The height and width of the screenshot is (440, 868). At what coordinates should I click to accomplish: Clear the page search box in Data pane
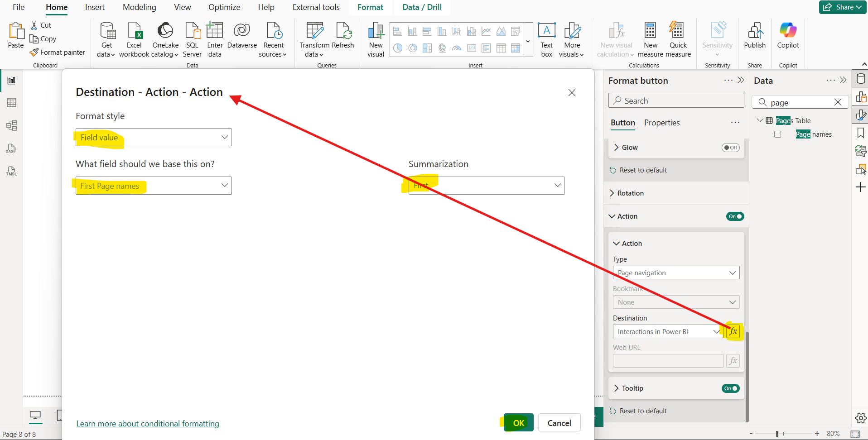838,102
